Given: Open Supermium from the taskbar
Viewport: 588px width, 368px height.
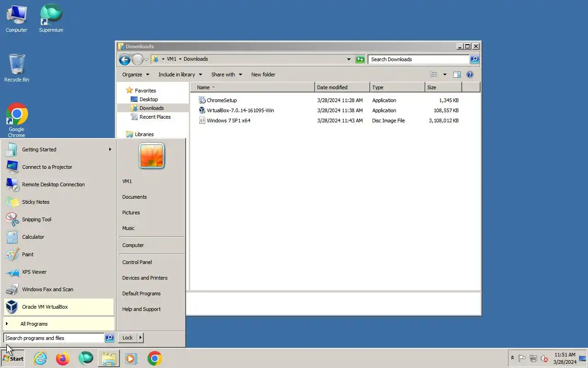Looking at the screenshot, I should coord(86,358).
